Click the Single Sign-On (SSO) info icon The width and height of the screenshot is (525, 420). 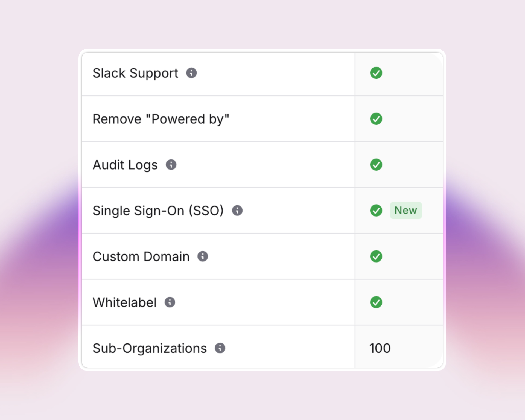tap(238, 211)
